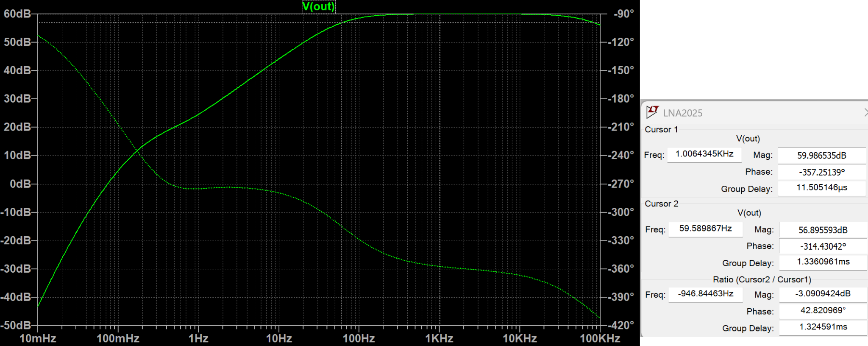868x346 pixels.
Task: Click the Cursor 2 section heading
Action: point(661,204)
